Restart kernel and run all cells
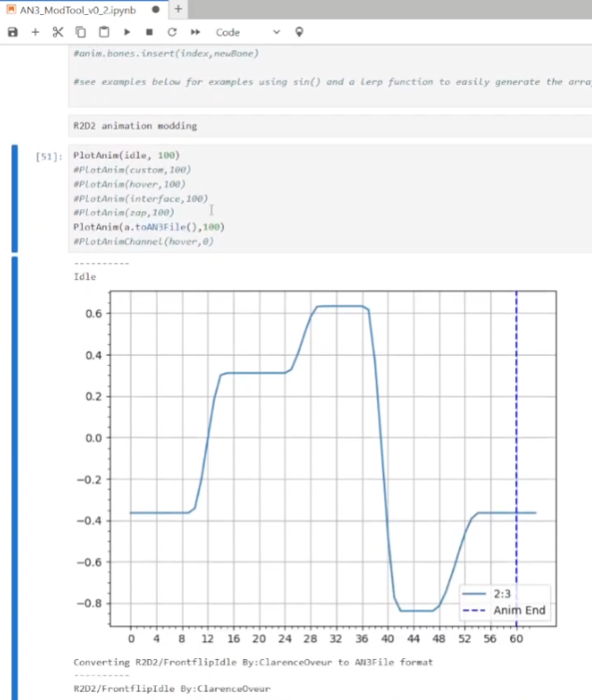This screenshot has height=700, width=592. click(195, 32)
